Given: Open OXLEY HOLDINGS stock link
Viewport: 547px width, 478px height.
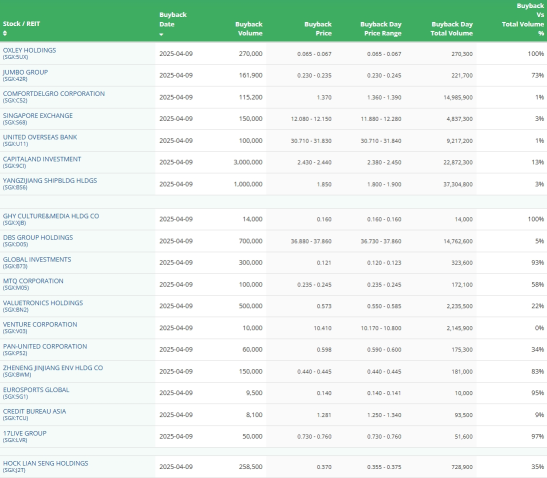Looking at the screenshot, I should (x=29, y=50).
